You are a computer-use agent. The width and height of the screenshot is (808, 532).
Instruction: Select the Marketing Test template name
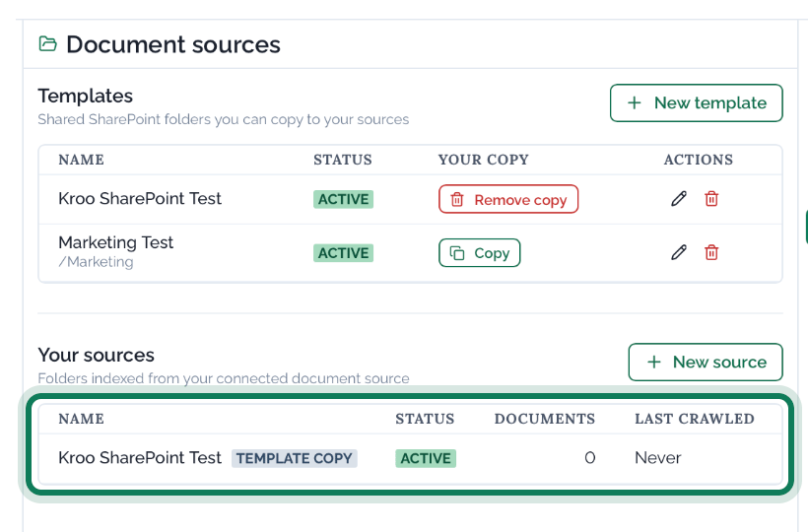coord(115,242)
